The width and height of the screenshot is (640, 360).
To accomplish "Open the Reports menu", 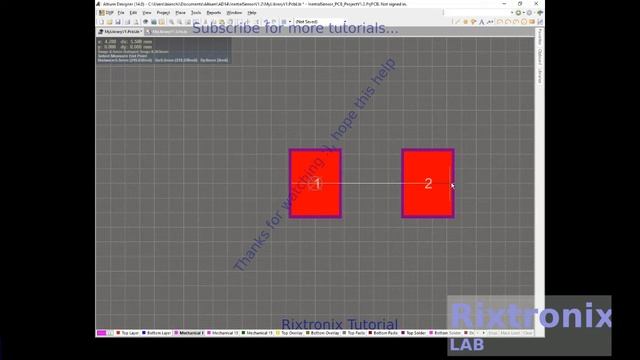I will click(x=213, y=13).
